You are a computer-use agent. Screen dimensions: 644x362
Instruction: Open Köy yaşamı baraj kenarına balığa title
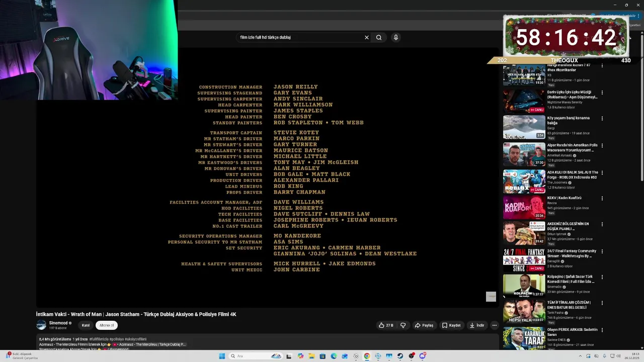[x=569, y=121]
